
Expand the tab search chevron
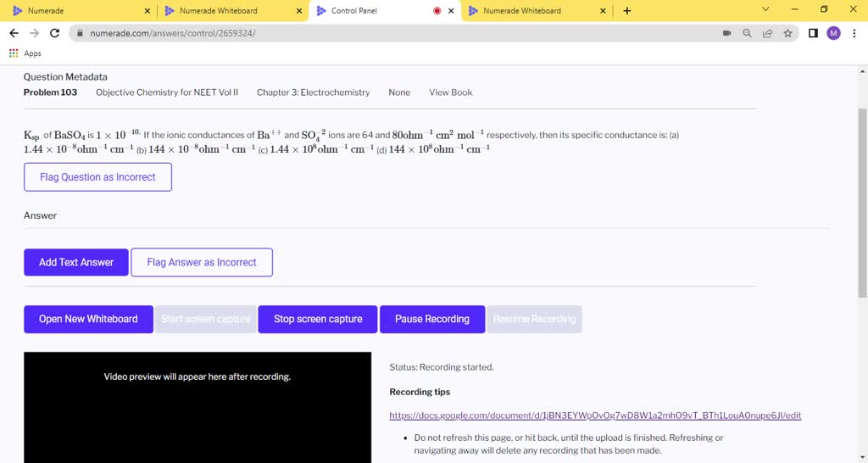pos(765,10)
